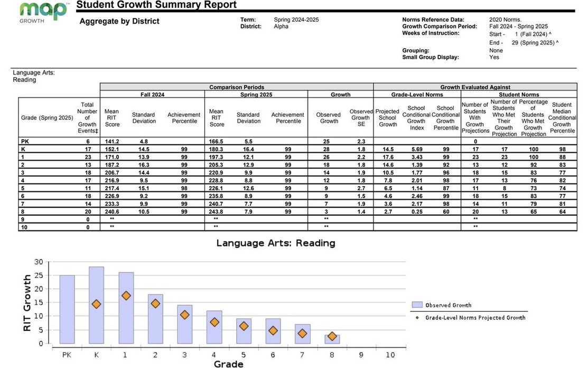Select the Grade 6 projected growth diamond marker
The height and width of the screenshot is (370, 588).
click(273, 330)
